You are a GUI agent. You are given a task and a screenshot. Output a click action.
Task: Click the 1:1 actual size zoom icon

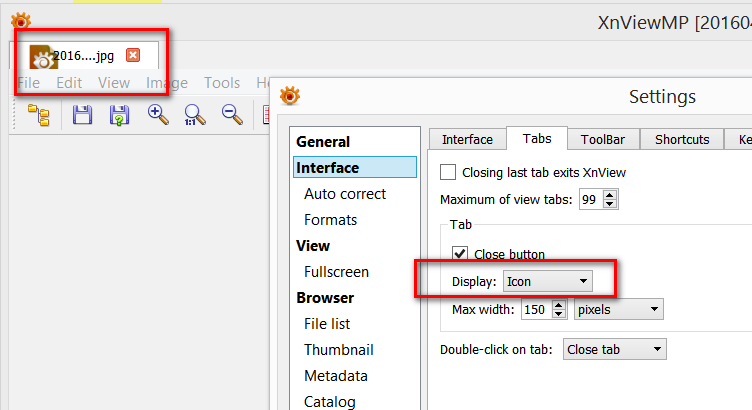click(195, 114)
